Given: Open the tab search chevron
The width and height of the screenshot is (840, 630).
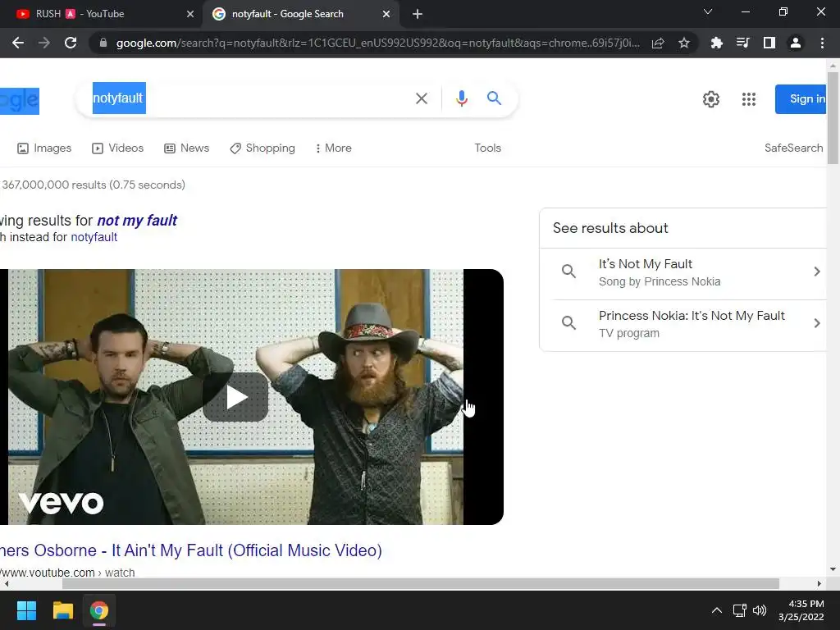Looking at the screenshot, I should pos(708,11).
